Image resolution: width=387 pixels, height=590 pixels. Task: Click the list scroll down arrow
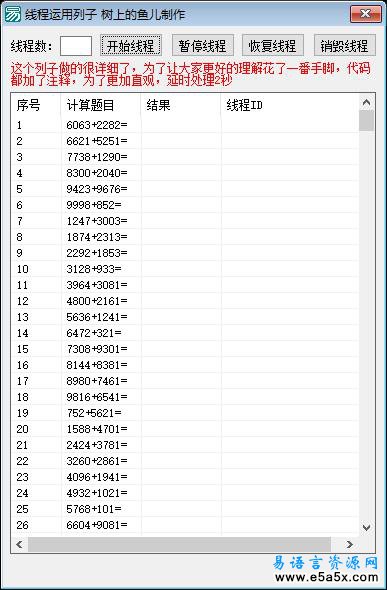pos(366,527)
